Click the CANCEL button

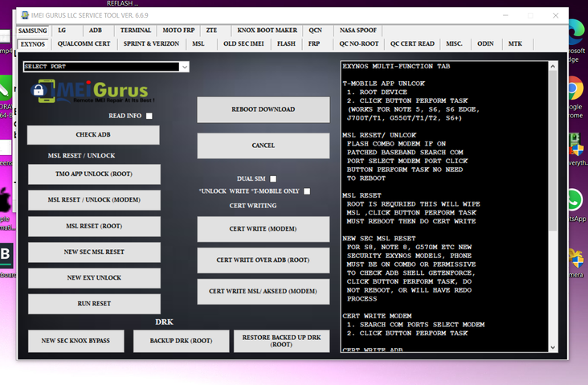pyautogui.click(x=263, y=145)
